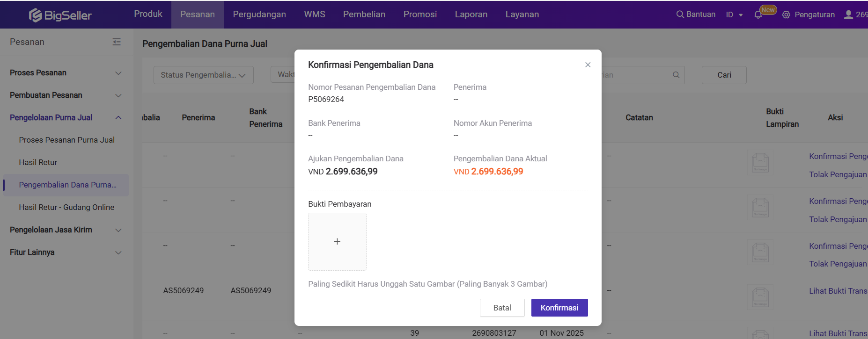This screenshot has width=868, height=339.
Task: Expand the Fitur Lainnya section
Action: [118, 252]
